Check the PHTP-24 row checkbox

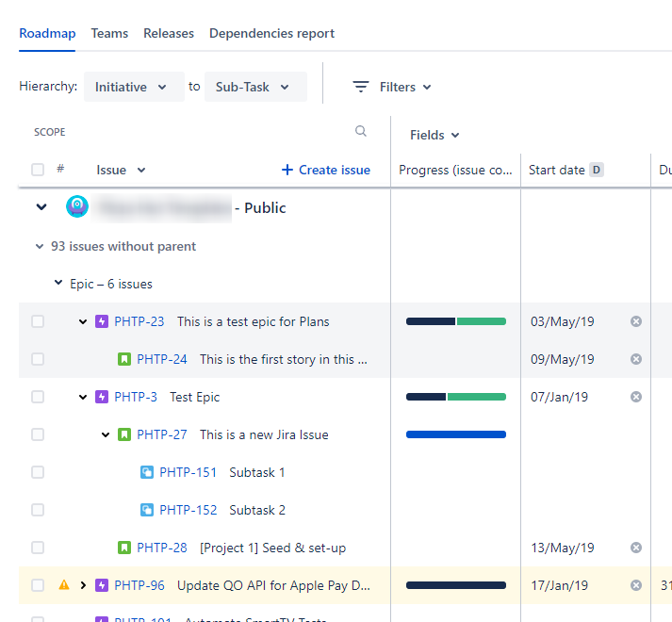tap(38, 359)
